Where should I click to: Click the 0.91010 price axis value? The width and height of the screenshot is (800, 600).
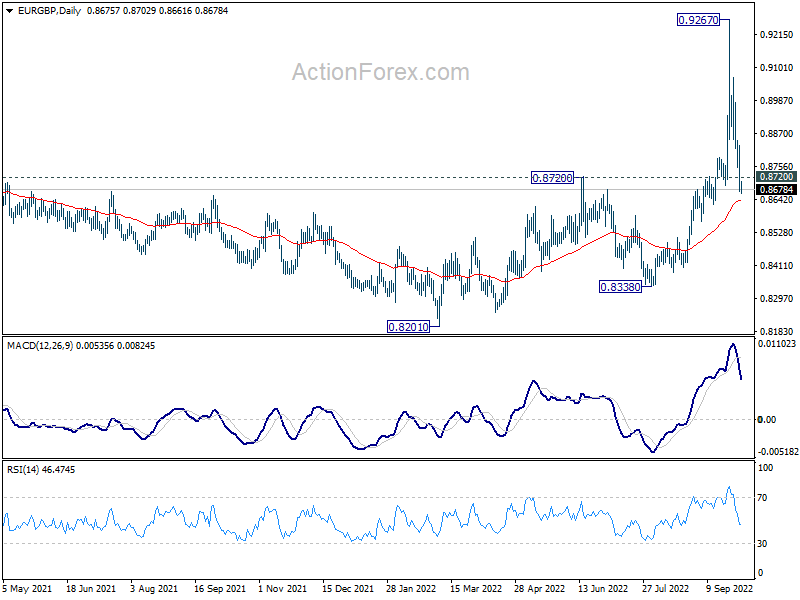(777, 68)
